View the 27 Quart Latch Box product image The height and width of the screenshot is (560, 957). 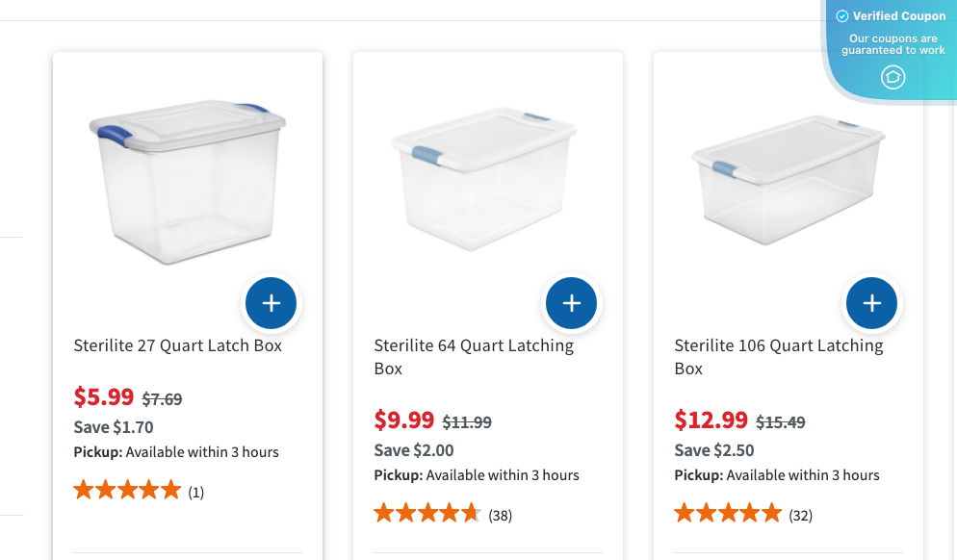click(188, 178)
